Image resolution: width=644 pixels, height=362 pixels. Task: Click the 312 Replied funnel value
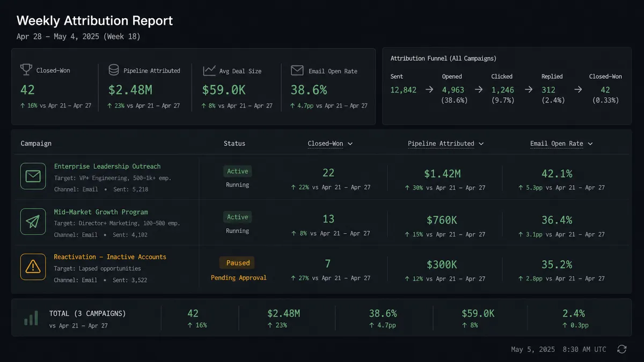pyautogui.click(x=548, y=90)
